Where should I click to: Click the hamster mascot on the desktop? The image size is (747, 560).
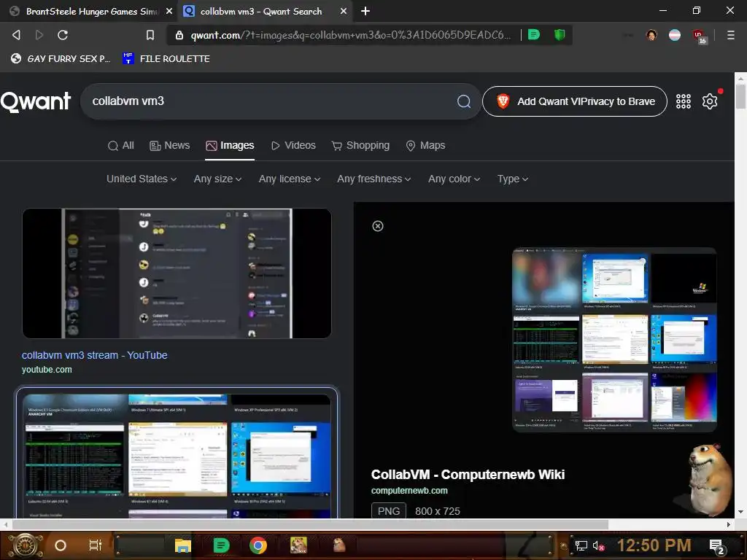[709, 480]
